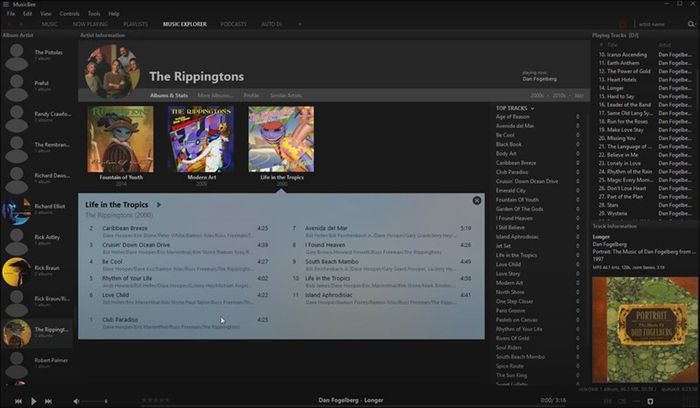Click the 2000s tag link

(537, 96)
